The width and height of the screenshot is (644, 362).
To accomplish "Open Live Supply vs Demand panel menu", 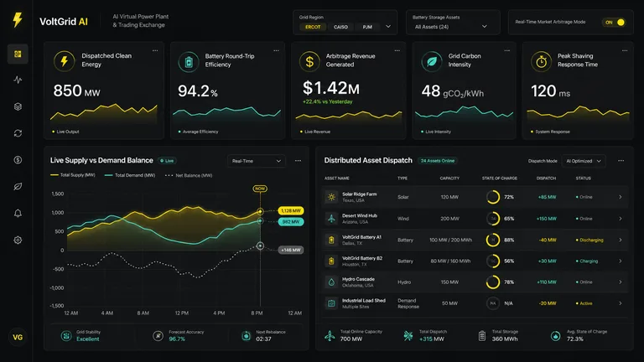I will point(298,161).
